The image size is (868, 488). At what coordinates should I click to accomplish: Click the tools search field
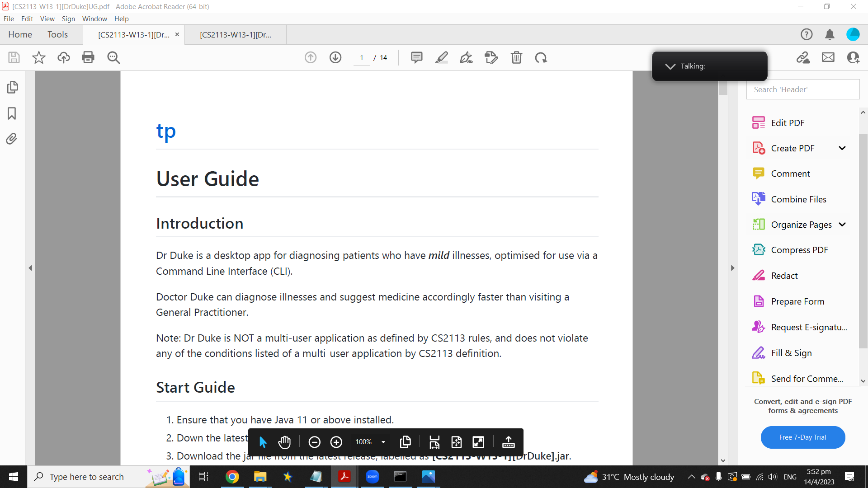pyautogui.click(x=802, y=89)
